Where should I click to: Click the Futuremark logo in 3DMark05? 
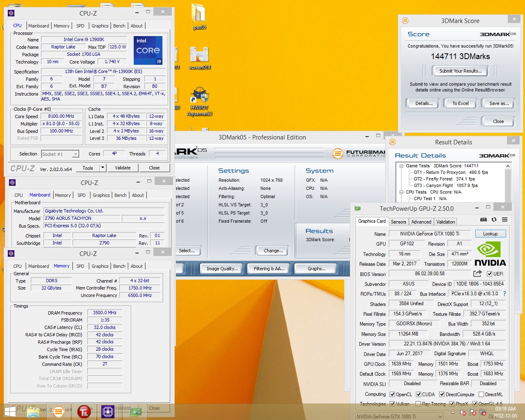[359, 153]
